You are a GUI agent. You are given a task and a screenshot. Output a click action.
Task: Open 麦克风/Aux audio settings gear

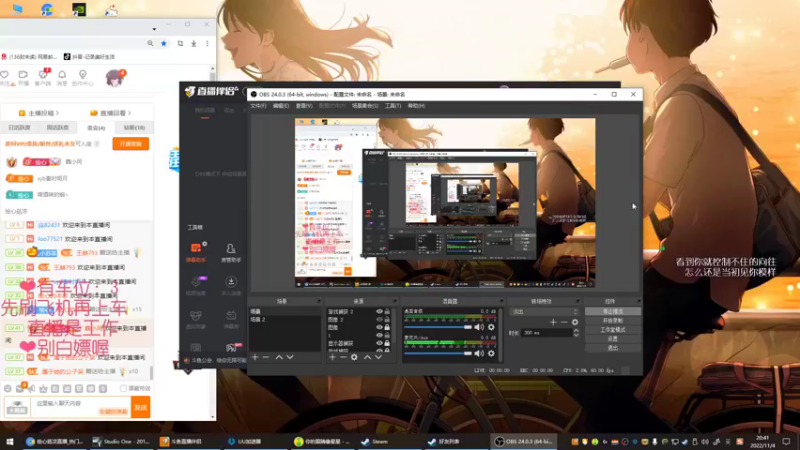pos(491,353)
